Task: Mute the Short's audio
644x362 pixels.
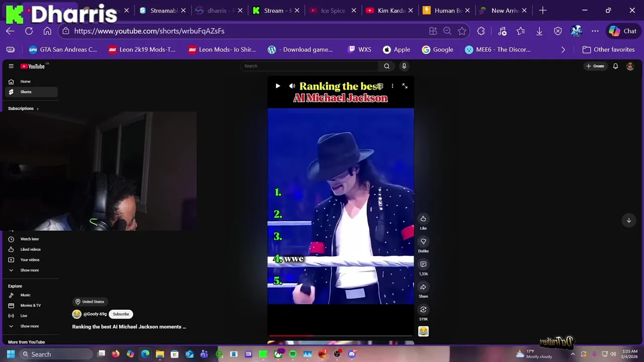Action: tap(292, 86)
